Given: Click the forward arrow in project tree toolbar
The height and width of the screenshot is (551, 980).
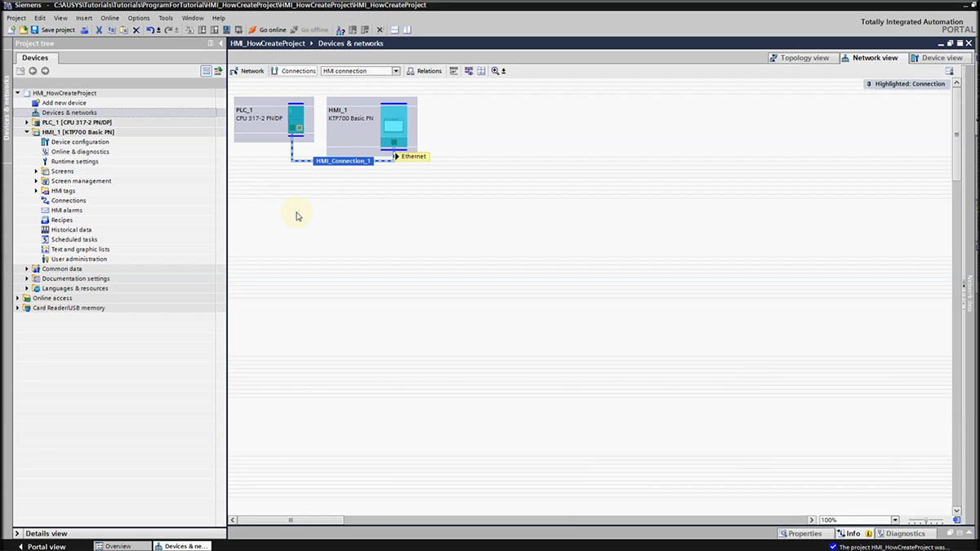Looking at the screenshot, I should pos(45,71).
